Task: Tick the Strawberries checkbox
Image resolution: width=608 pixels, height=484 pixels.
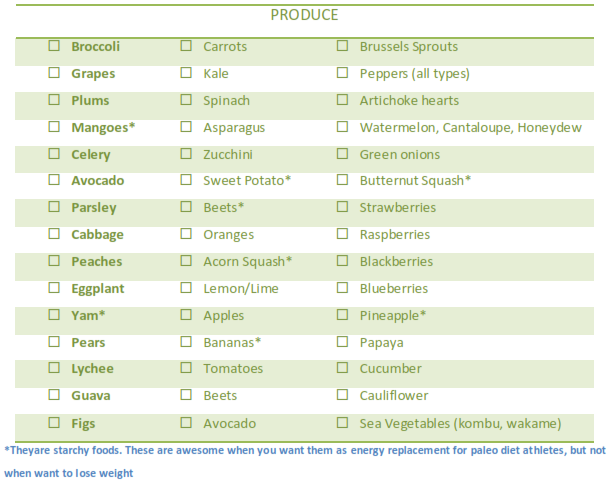Action: tap(342, 208)
